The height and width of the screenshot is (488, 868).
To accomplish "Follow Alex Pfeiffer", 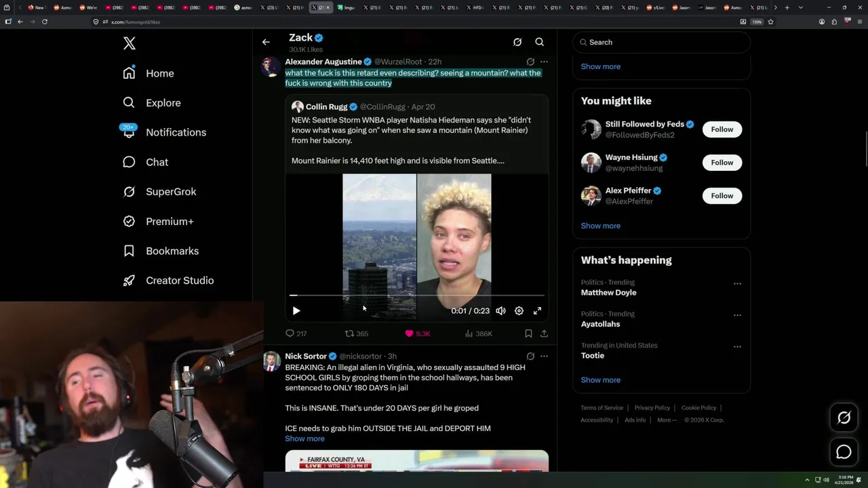I will point(722,196).
